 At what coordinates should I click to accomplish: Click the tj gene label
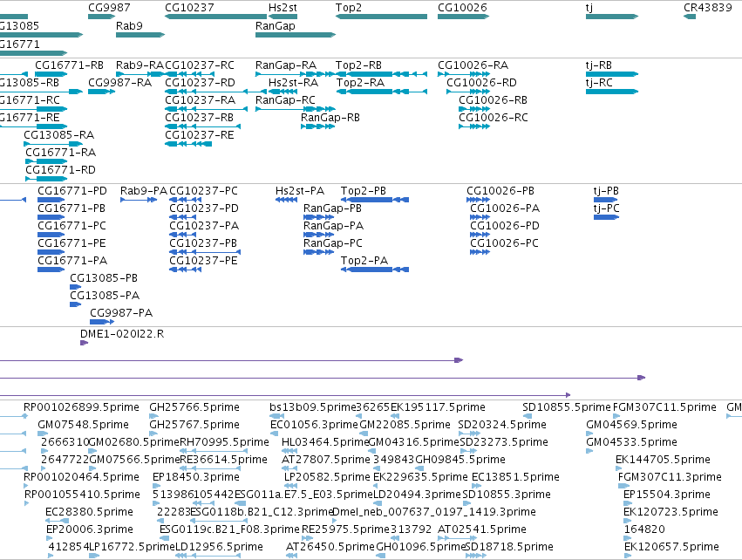[x=589, y=8]
